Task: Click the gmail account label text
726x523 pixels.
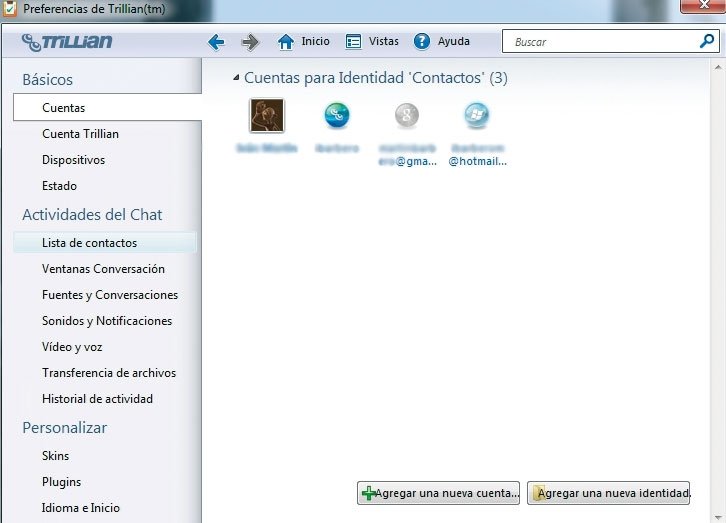Action: (x=407, y=155)
